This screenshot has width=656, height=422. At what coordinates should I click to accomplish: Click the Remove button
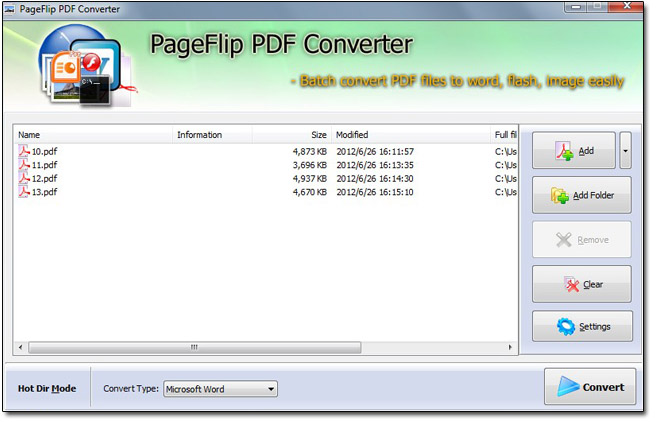pyautogui.click(x=582, y=240)
